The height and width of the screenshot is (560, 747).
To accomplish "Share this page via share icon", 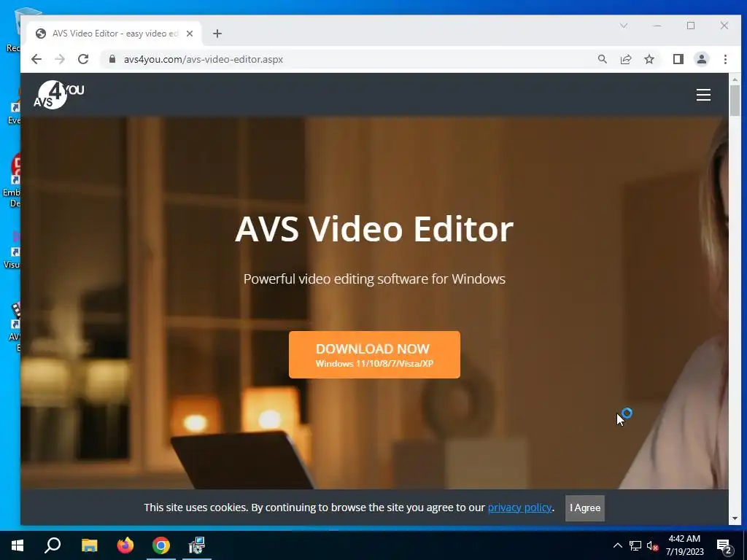I will pyautogui.click(x=625, y=59).
